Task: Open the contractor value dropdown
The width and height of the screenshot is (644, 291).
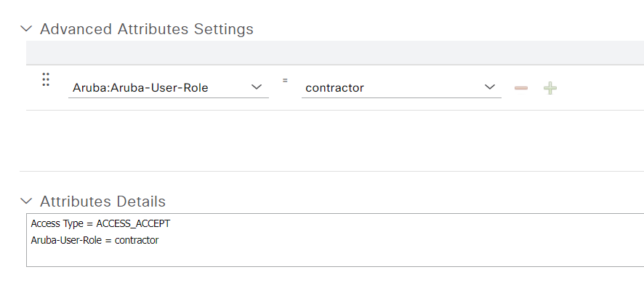Action: 401,87
